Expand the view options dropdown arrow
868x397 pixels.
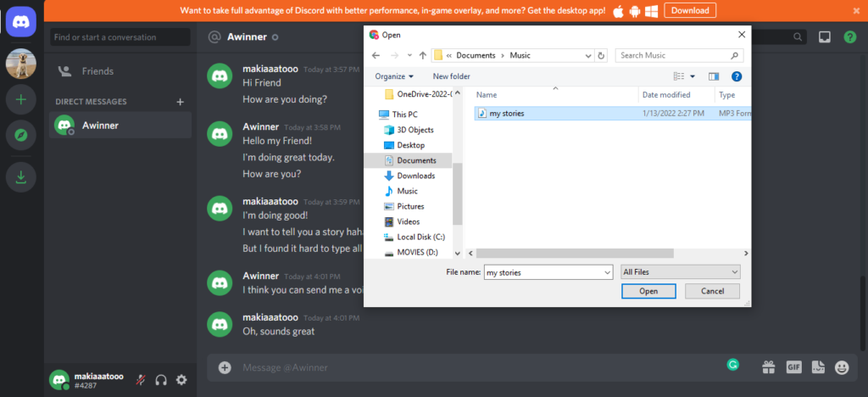tap(693, 76)
